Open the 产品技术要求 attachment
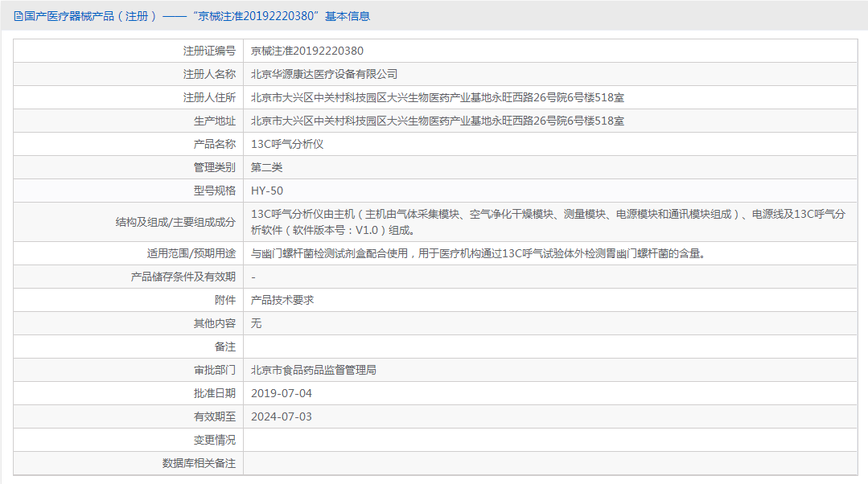The image size is (868, 484). coord(282,300)
